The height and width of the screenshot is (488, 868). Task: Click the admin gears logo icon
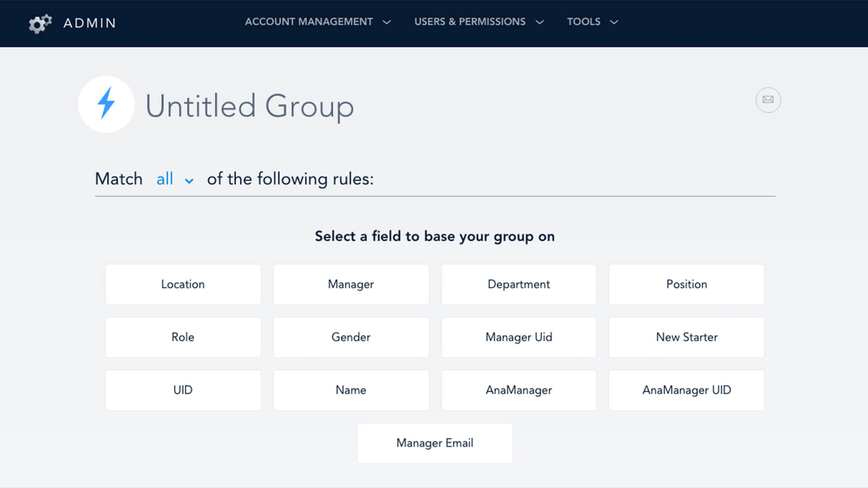coord(40,23)
